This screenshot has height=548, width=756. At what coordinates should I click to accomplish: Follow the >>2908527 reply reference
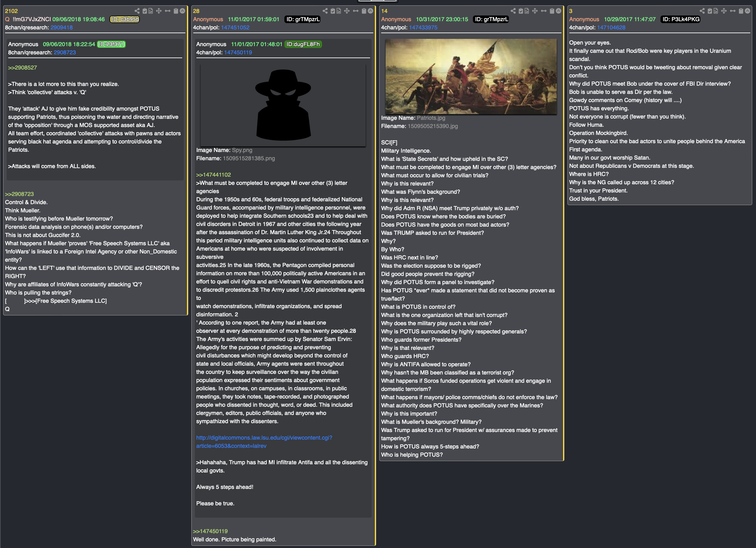coord(23,68)
